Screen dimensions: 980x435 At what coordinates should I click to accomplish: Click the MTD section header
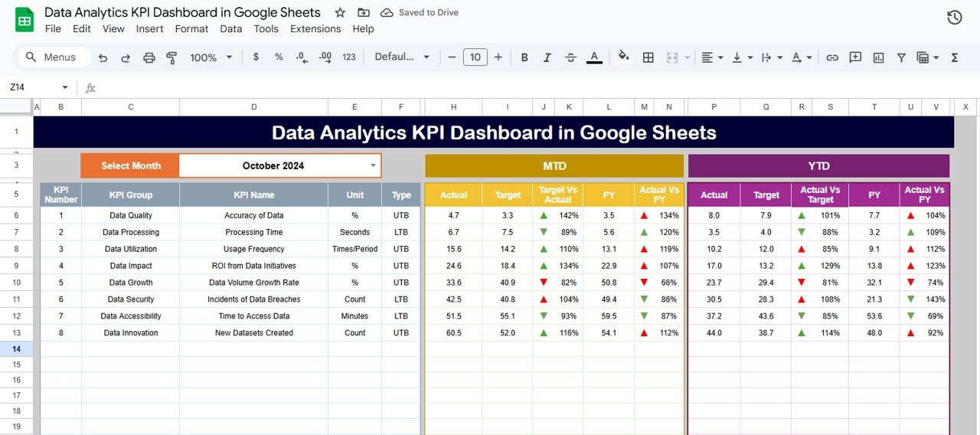(554, 165)
